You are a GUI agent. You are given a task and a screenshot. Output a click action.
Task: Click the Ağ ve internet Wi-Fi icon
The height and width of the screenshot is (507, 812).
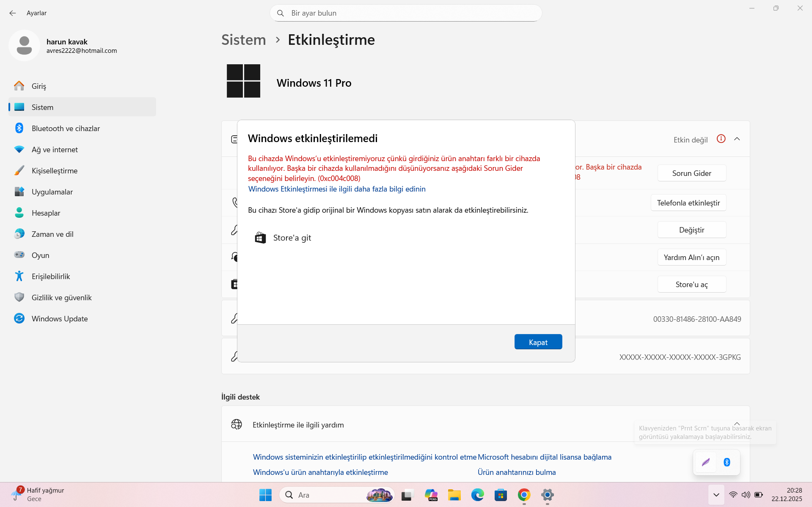(x=19, y=149)
